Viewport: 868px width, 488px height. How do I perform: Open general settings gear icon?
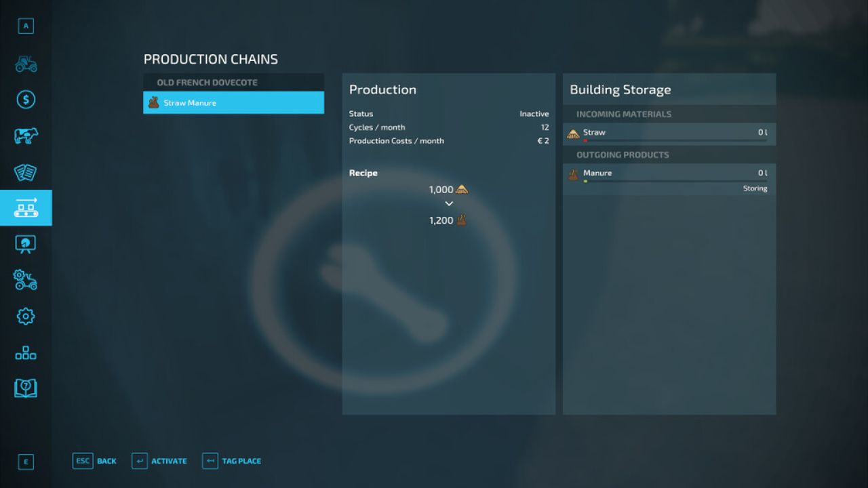26,316
